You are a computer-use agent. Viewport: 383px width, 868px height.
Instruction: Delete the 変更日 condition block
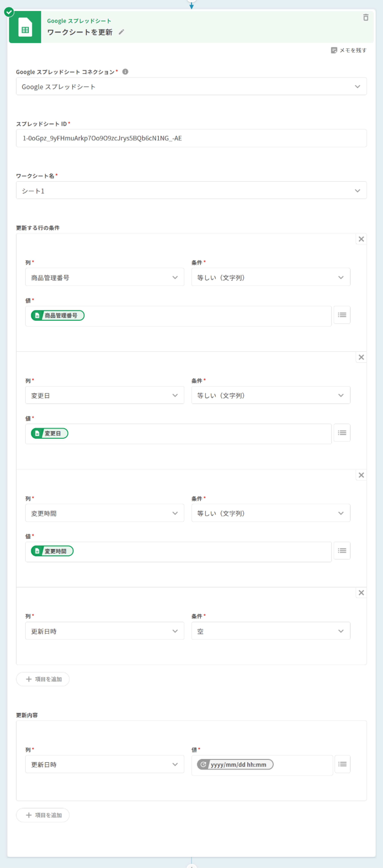pyautogui.click(x=361, y=357)
